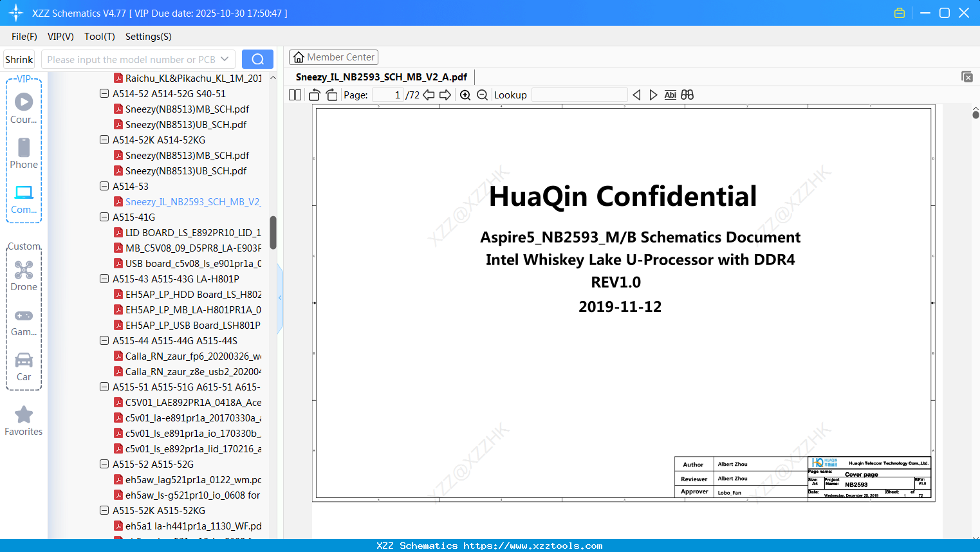Toggle the dual-page view icon

coord(295,95)
